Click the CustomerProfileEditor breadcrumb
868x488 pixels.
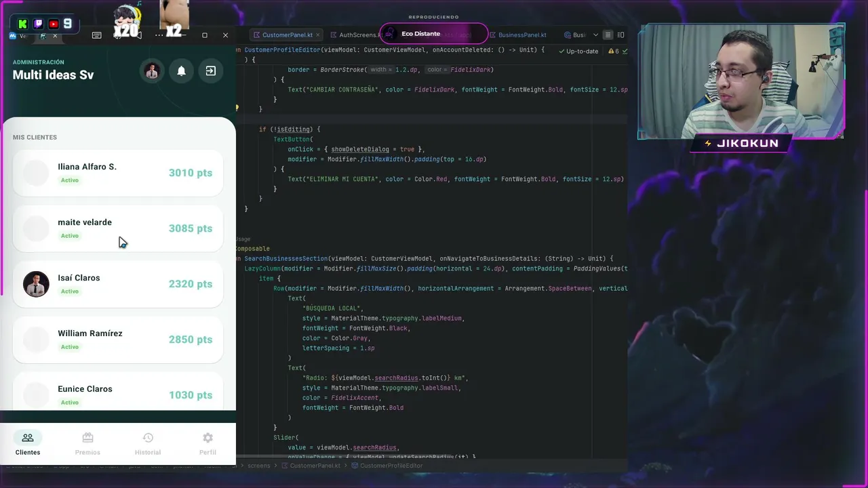387,466
